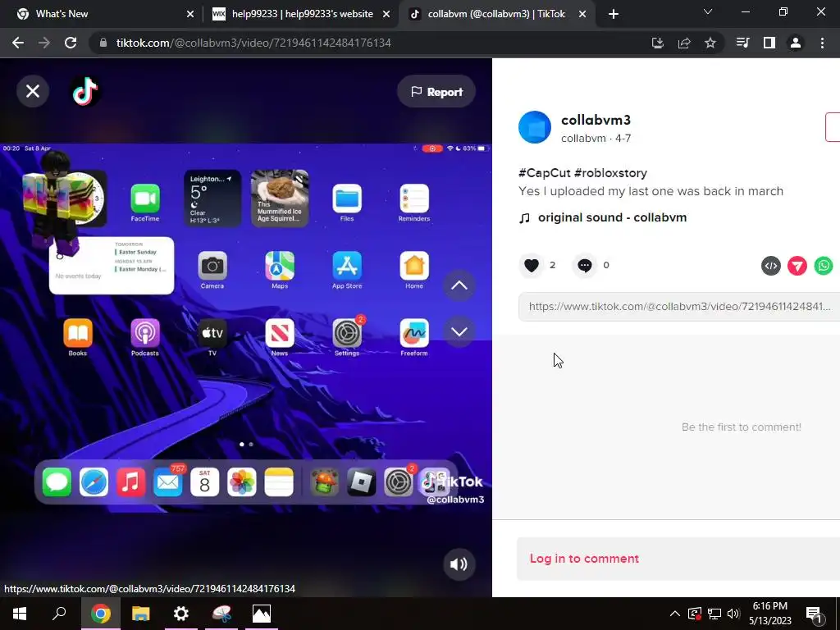The width and height of the screenshot is (840, 630).
Task: Share this page from address bar
Action: pos(684,43)
